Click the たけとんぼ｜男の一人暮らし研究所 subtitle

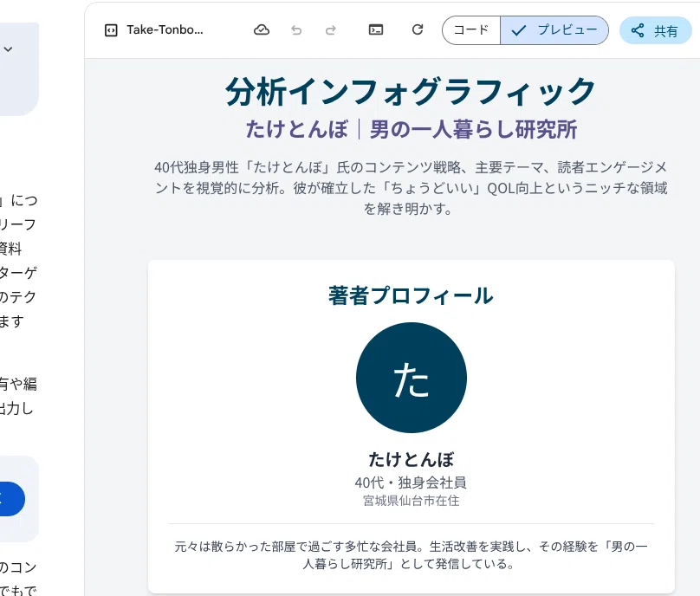[412, 129]
